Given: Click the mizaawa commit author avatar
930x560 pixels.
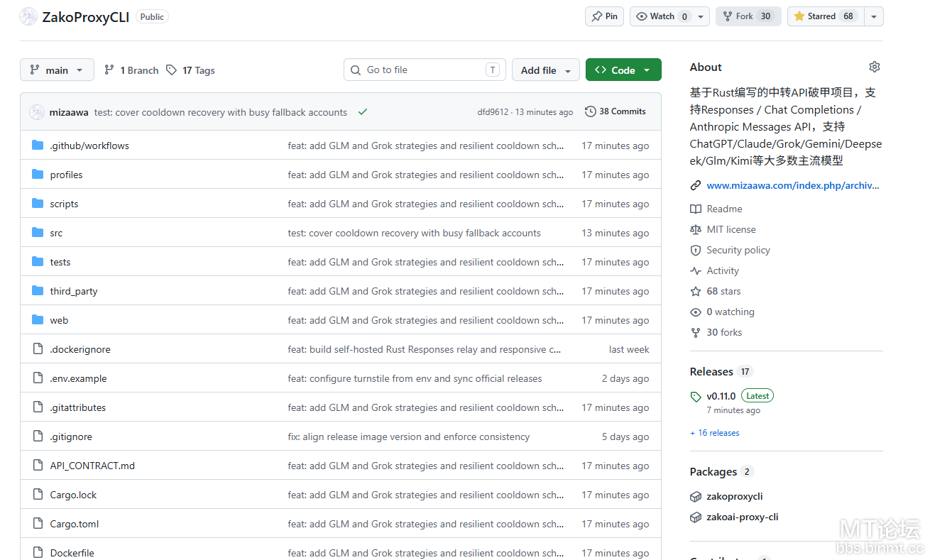Looking at the screenshot, I should click(x=36, y=112).
